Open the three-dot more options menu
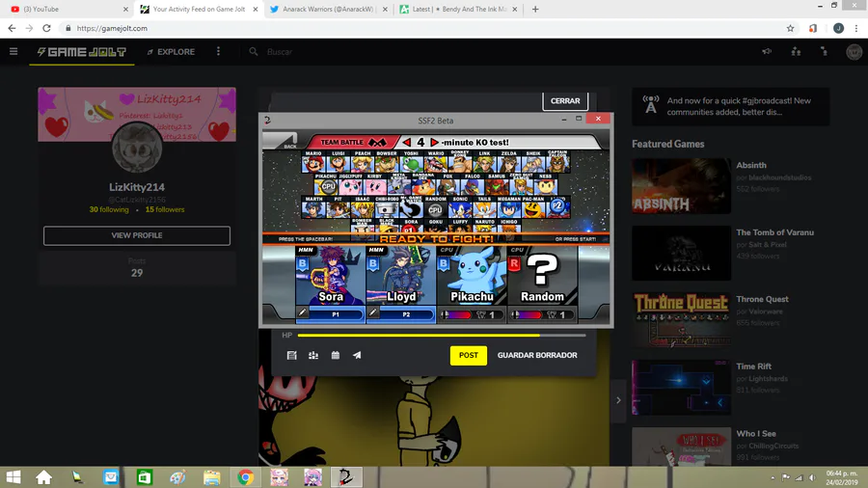 [x=218, y=51]
